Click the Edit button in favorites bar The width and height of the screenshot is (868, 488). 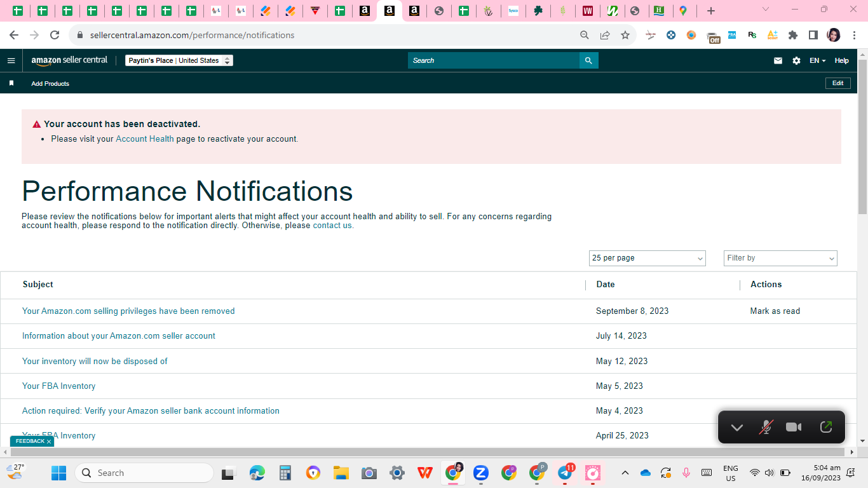point(838,83)
